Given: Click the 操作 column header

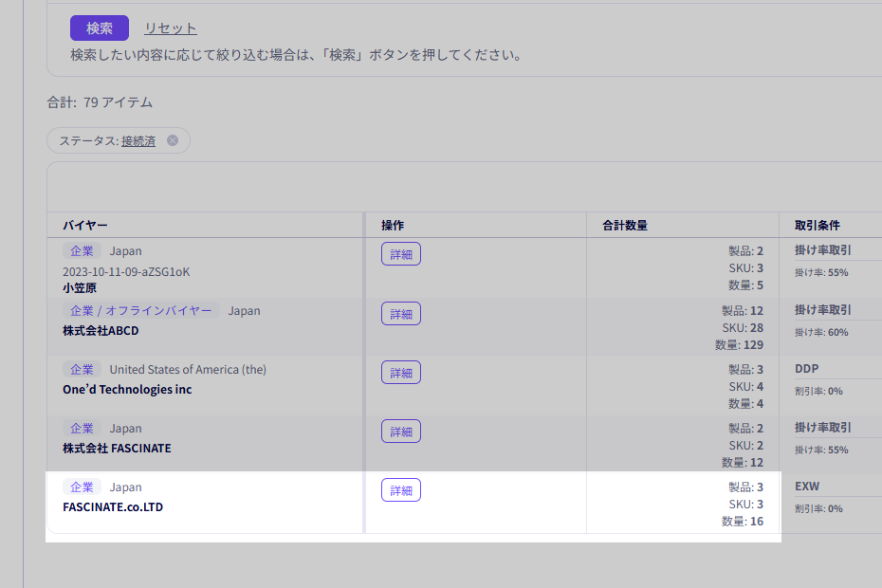Looking at the screenshot, I should (x=393, y=225).
